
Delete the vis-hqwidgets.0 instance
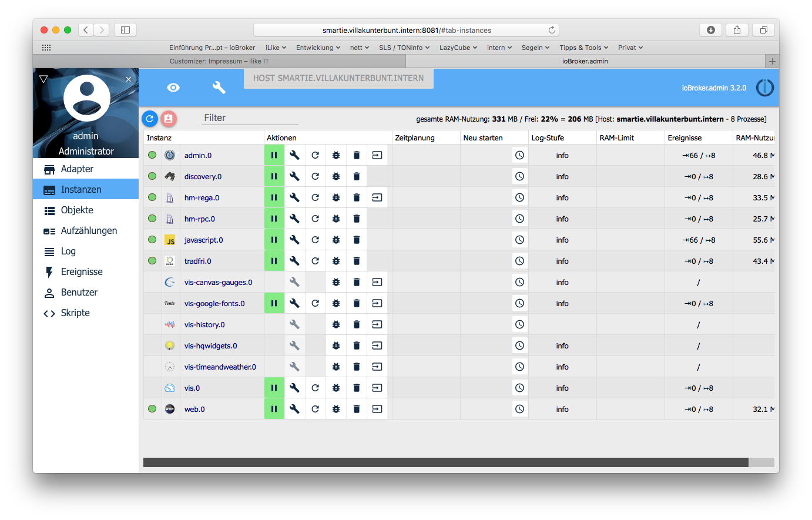click(357, 345)
